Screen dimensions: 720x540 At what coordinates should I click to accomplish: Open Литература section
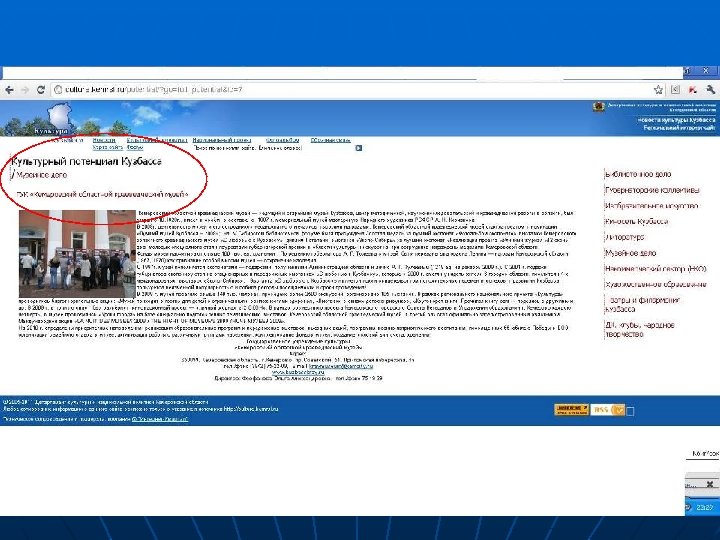pos(624,237)
